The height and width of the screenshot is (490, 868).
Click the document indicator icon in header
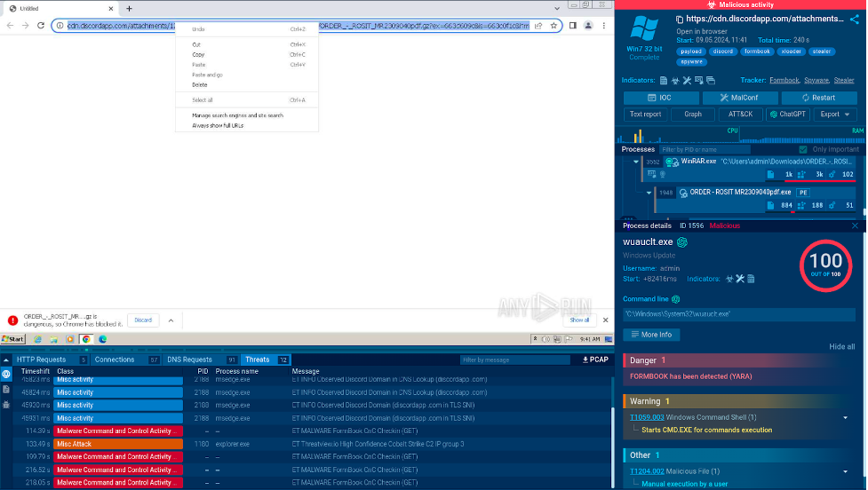[x=664, y=81]
